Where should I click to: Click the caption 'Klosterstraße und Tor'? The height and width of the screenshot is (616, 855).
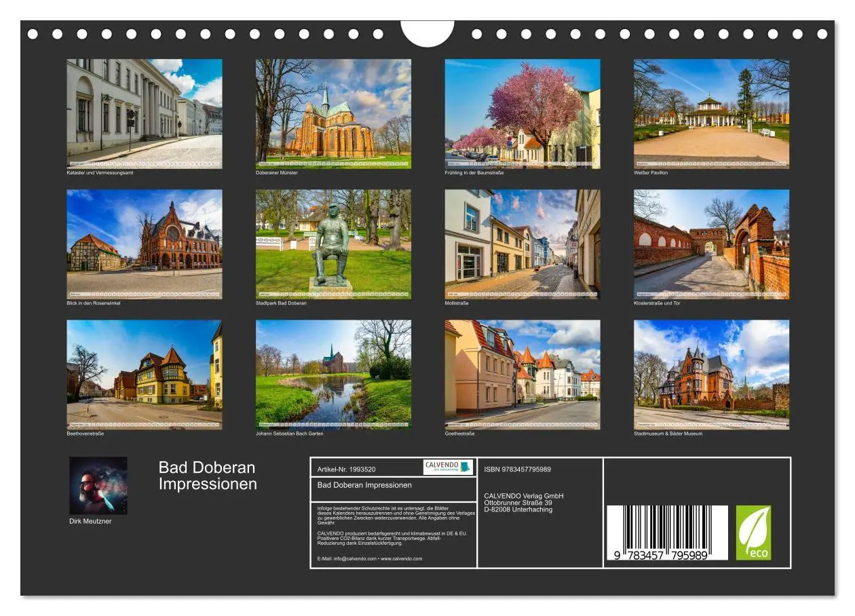(x=657, y=303)
